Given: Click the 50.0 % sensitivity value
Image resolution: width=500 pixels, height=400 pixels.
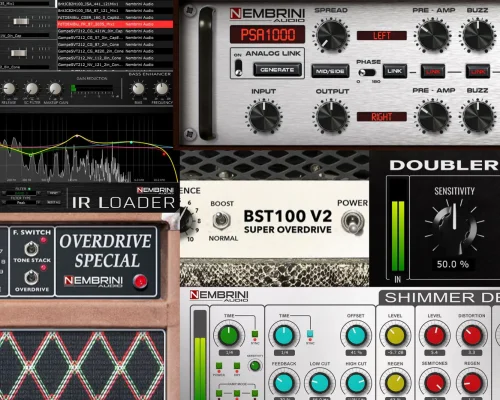Looking at the screenshot, I should [x=453, y=264].
